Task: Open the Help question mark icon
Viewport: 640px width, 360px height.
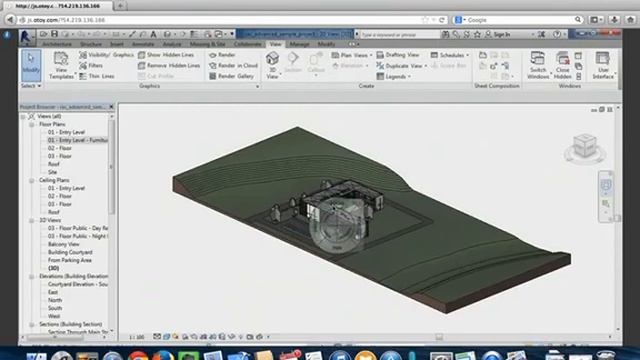Action: 557,35
